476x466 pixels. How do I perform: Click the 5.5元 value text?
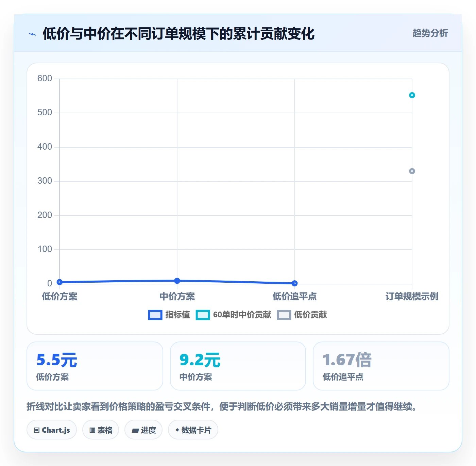(x=57, y=360)
